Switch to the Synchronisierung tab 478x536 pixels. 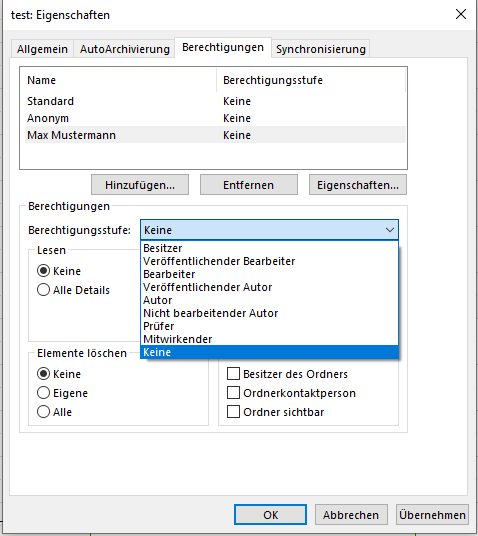pos(321,49)
